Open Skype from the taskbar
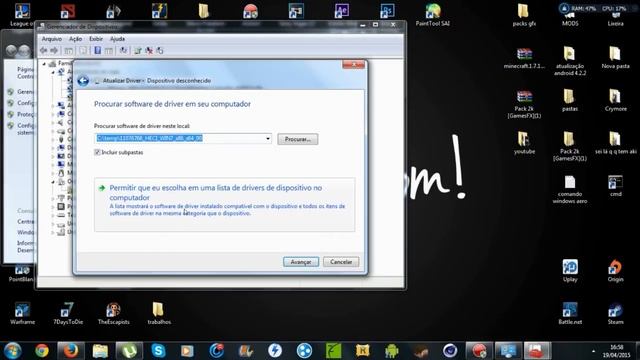Viewport: 640px width, 360px height. (158, 351)
